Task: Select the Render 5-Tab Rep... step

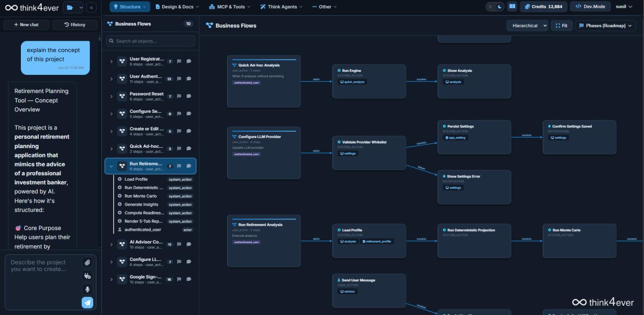Action: (x=155, y=221)
